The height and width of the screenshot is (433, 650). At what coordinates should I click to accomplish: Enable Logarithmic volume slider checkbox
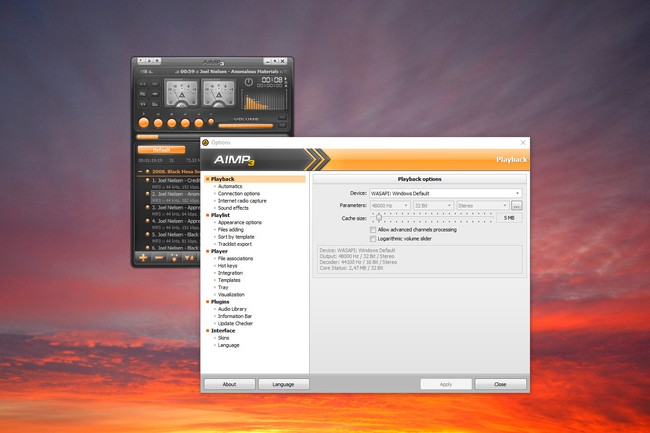coord(373,239)
